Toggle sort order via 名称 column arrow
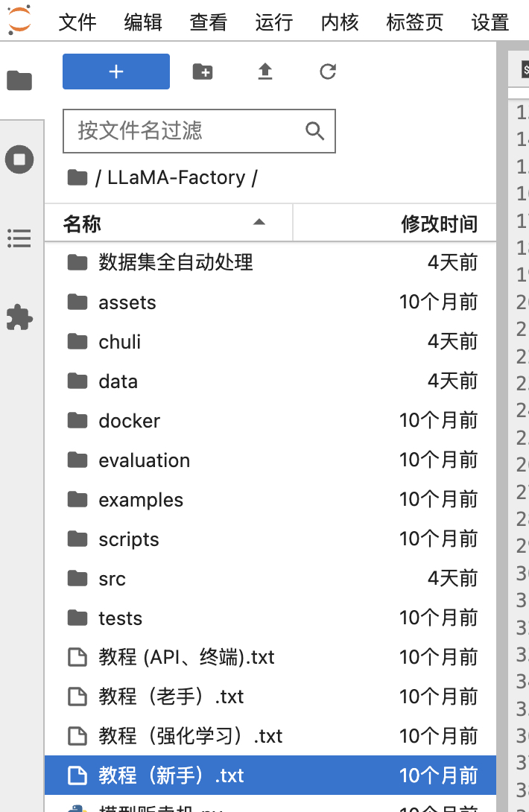The width and height of the screenshot is (529, 812). click(259, 223)
